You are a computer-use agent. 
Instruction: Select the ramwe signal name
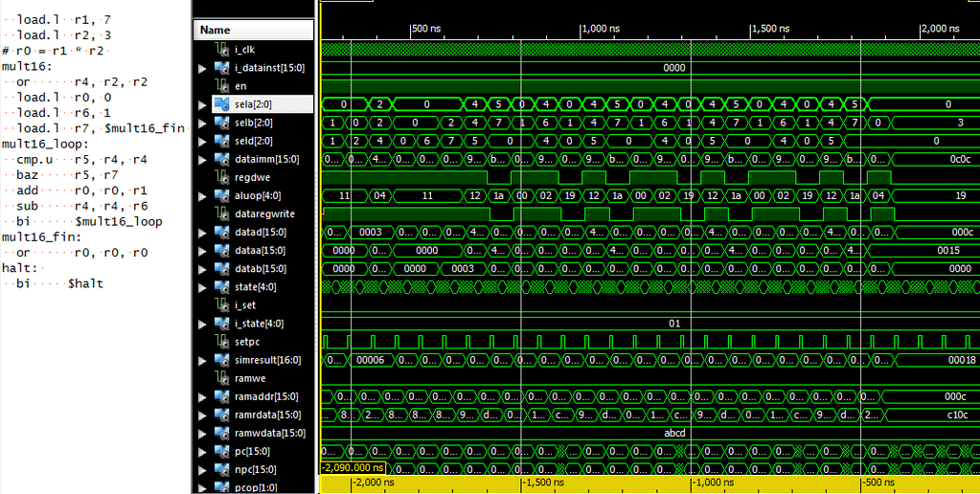[251, 378]
